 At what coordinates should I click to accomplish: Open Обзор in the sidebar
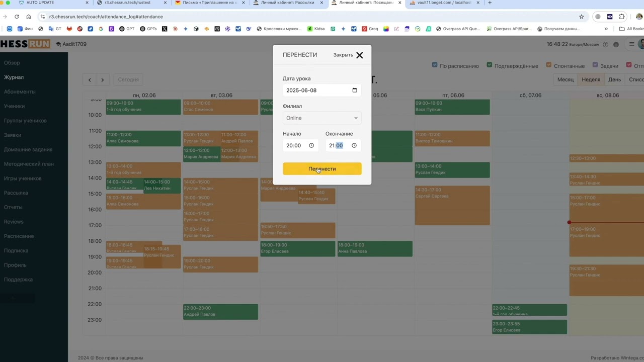(12, 63)
